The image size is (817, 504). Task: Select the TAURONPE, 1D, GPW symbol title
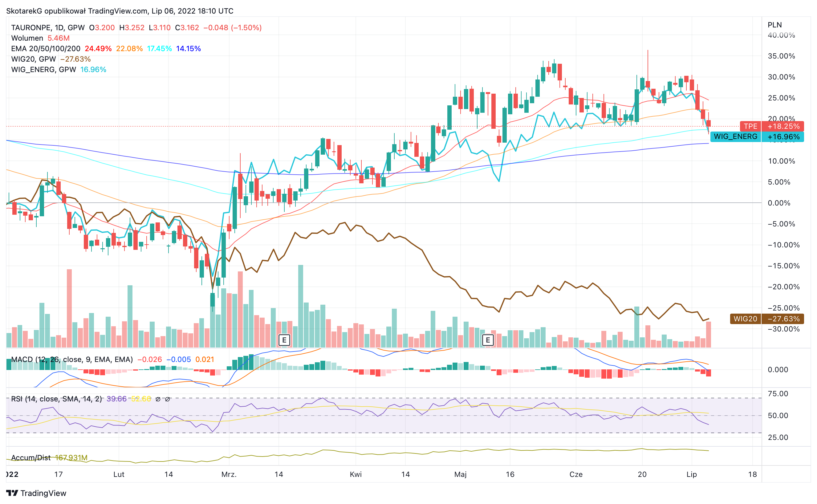[x=48, y=28]
